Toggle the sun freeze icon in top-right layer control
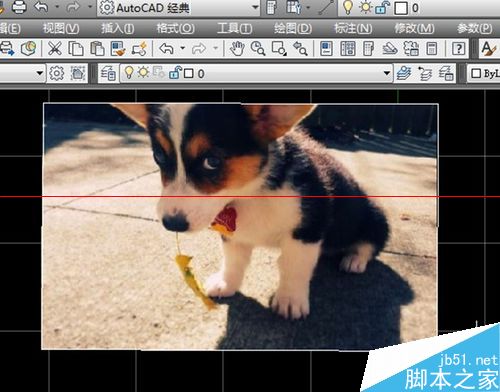The image size is (500, 392). coord(366,7)
